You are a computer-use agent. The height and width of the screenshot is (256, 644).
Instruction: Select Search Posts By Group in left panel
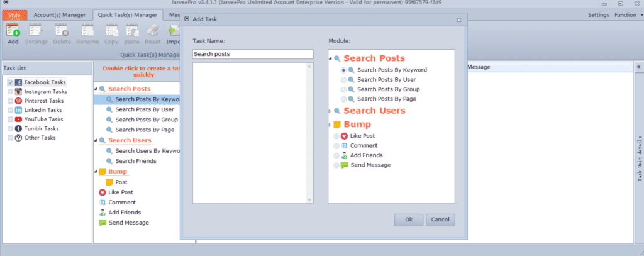147,120
